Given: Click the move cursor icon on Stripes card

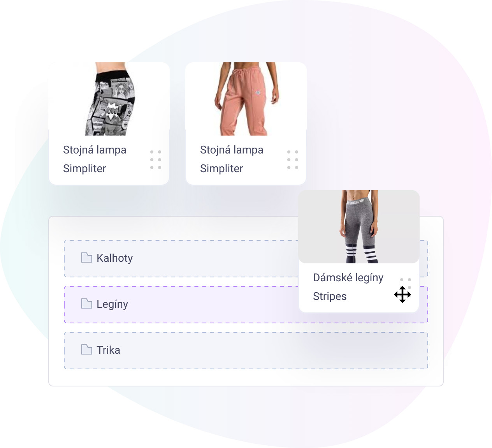Looking at the screenshot, I should (402, 295).
